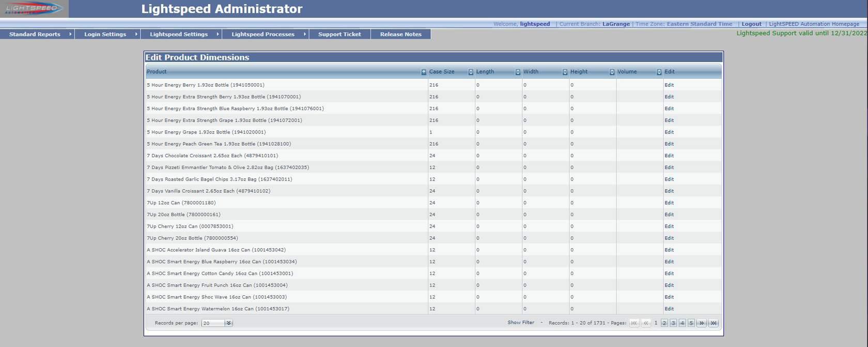This screenshot has height=347, width=868.
Task: Edit 7 Days Pizzeti Emmantler Tomato & Olive row
Action: (669, 168)
